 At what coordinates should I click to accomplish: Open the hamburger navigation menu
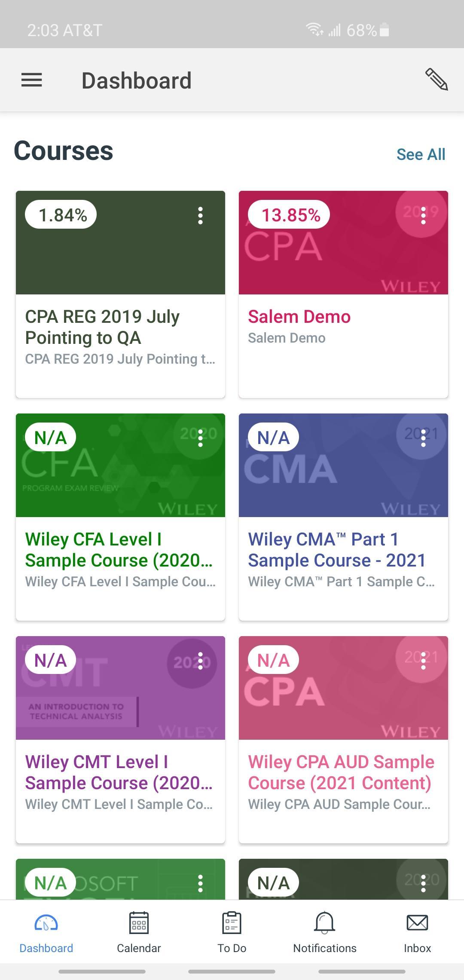coord(32,80)
